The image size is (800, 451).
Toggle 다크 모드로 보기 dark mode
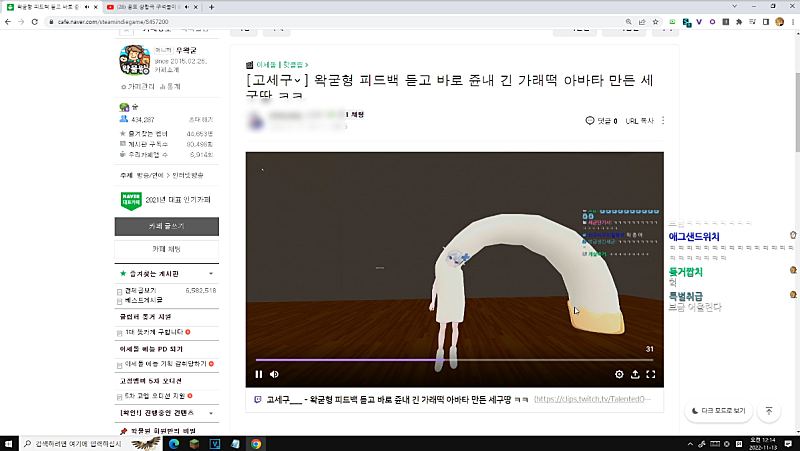click(x=718, y=411)
